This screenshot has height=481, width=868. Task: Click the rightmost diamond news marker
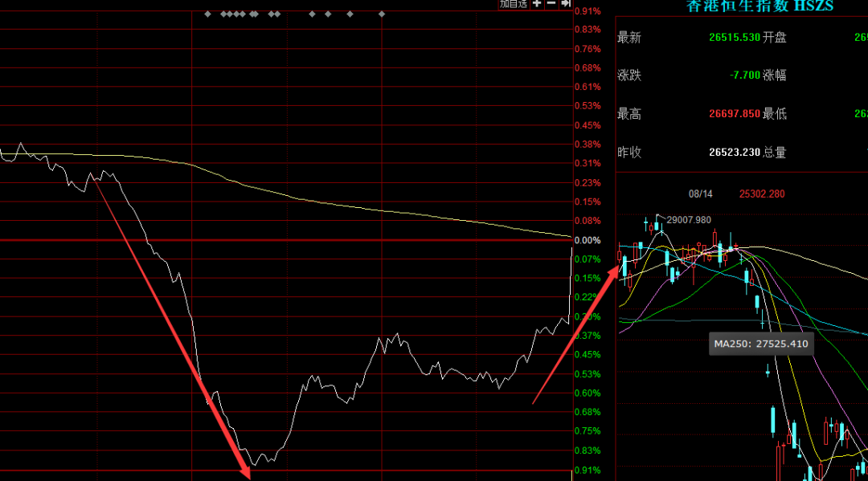(382, 14)
